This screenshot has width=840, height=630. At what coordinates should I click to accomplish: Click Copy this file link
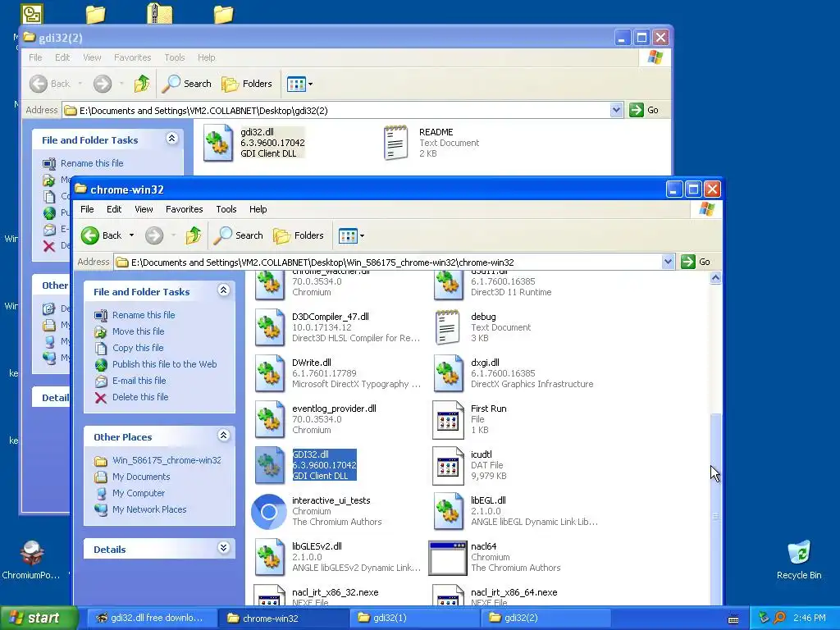coord(138,348)
